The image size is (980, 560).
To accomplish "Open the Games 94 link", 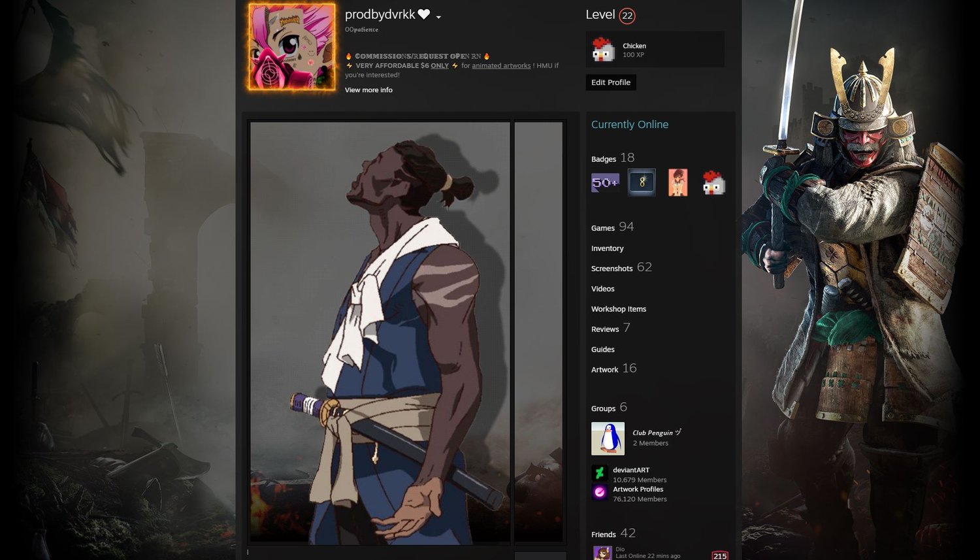I will (x=612, y=227).
